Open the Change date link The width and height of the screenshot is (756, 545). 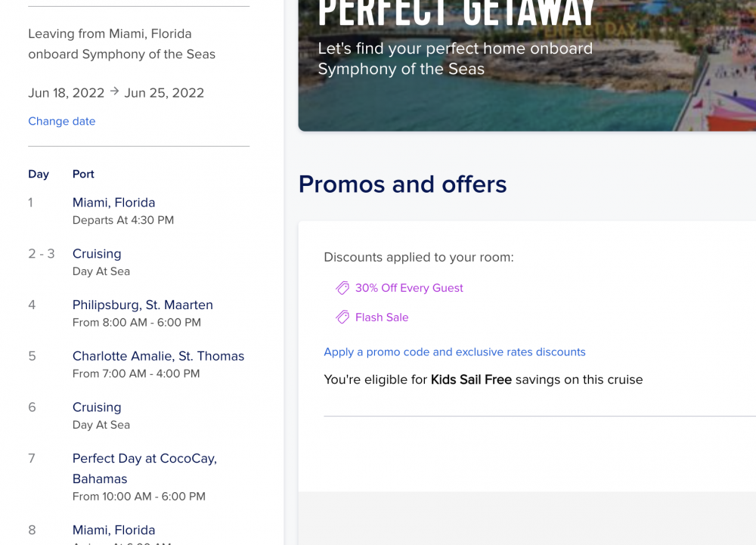pos(62,121)
